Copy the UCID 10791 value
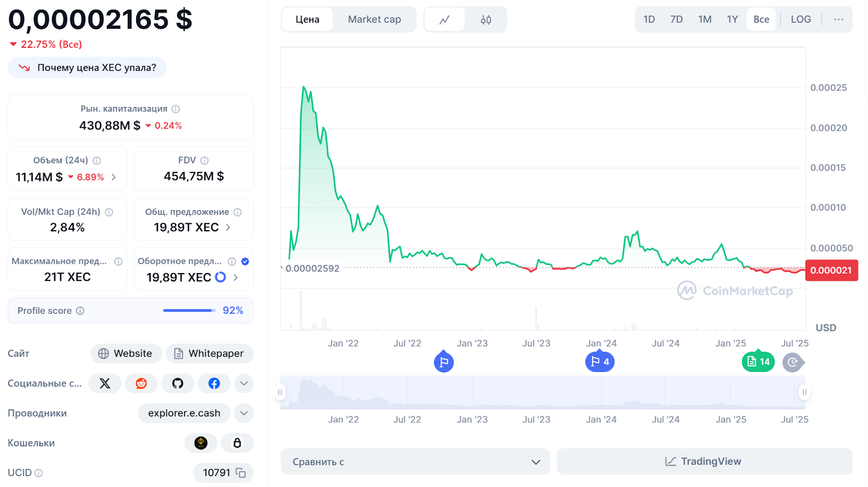Screen dimensions: 868x487 coord(241,473)
